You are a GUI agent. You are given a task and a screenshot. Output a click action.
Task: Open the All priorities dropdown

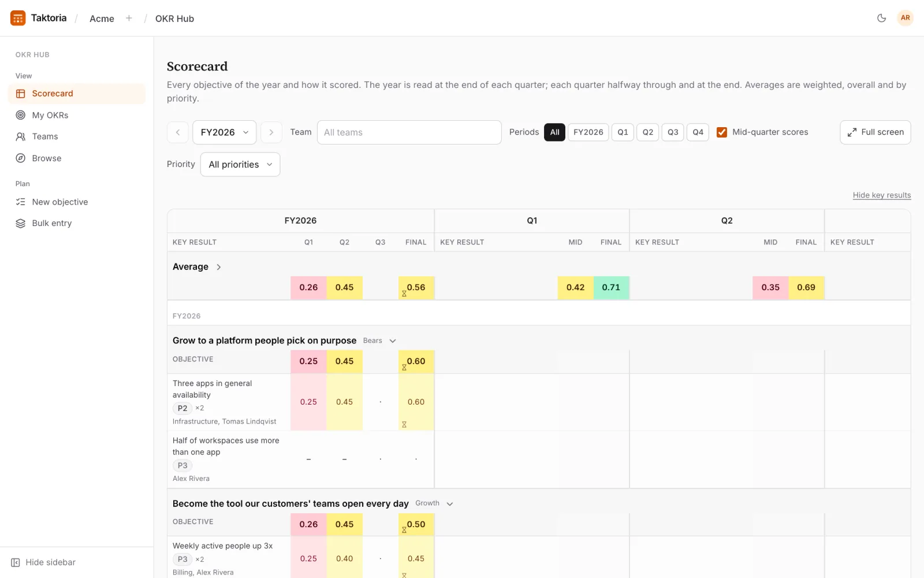[x=240, y=165]
